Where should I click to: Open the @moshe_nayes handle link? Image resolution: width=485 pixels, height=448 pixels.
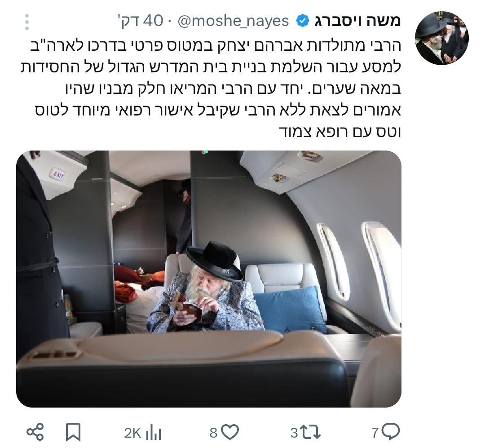233,21
